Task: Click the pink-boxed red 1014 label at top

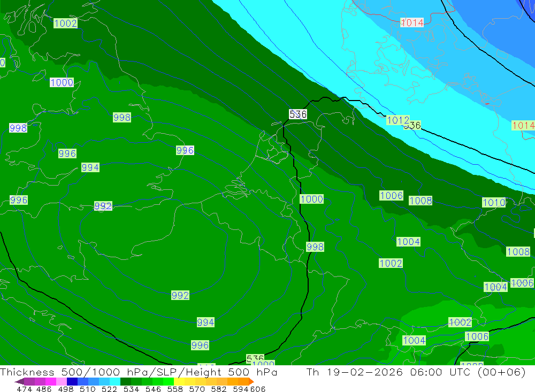Action: tap(412, 23)
